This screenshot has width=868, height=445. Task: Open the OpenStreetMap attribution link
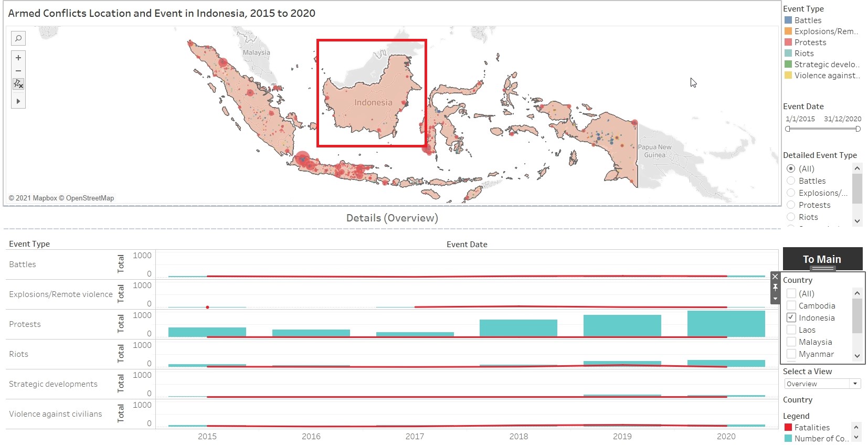pos(90,198)
